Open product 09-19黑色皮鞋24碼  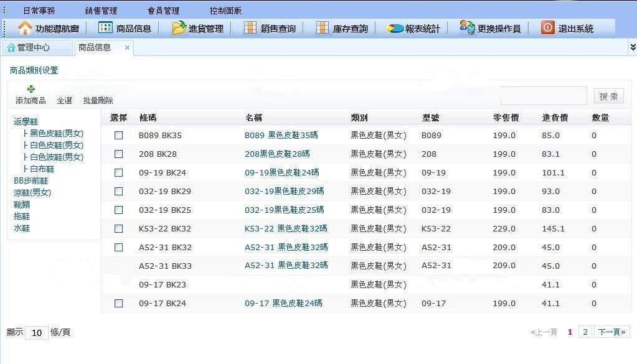point(281,172)
